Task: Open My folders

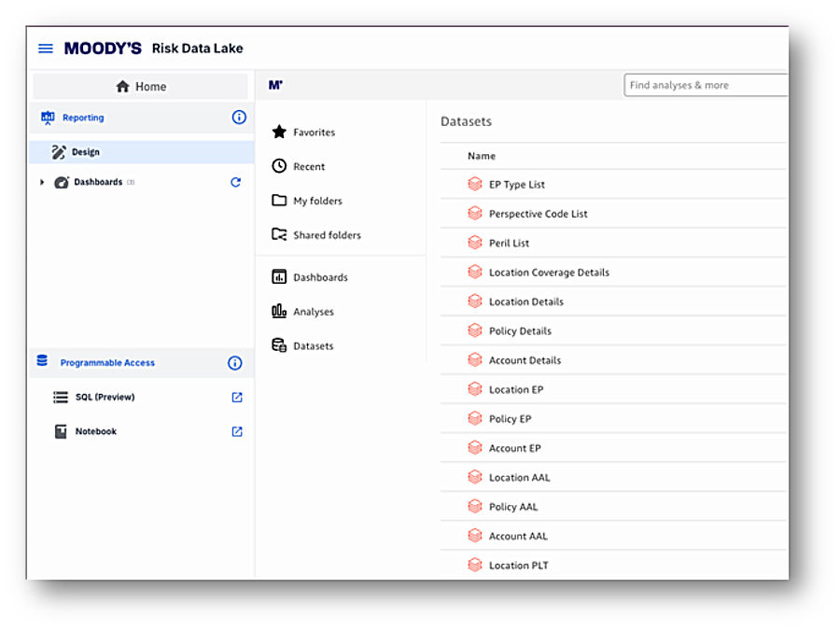Action: point(317,201)
